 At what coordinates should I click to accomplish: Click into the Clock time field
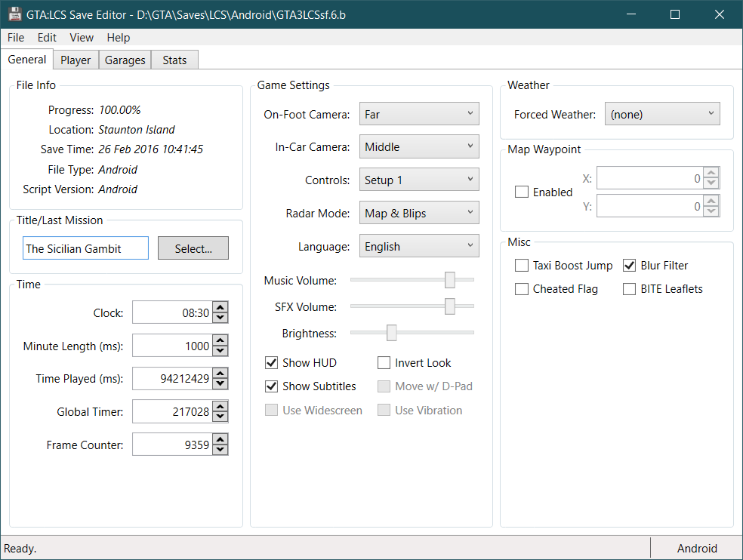(x=172, y=312)
